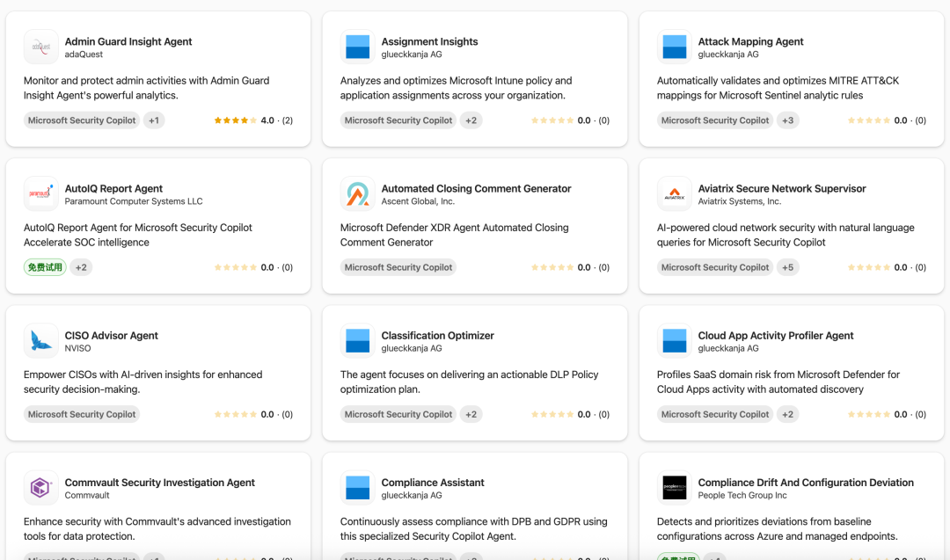Click the Assignment Insights blue logo icon
950x560 pixels.
(357, 47)
